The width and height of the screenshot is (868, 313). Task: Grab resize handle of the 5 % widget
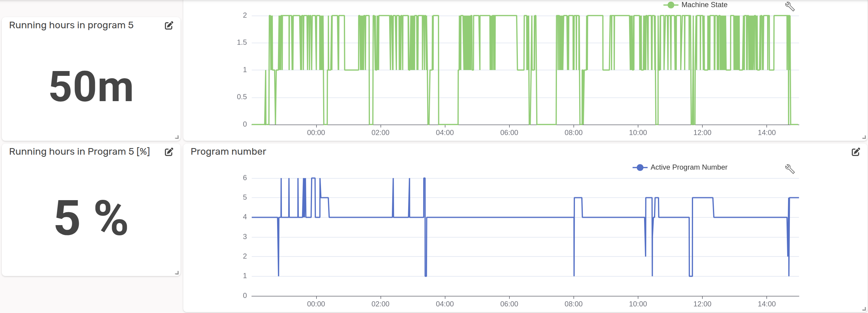point(176,273)
